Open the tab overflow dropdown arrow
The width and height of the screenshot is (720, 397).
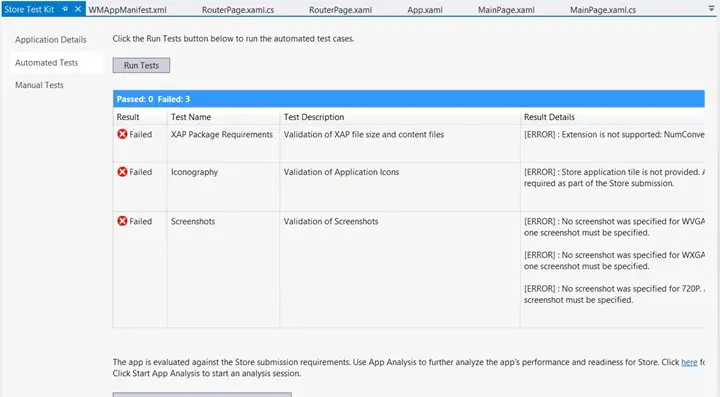[x=711, y=8]
